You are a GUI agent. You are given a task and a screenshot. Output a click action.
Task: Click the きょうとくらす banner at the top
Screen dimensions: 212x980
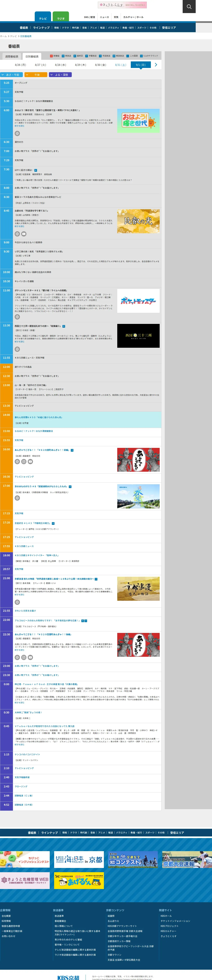[x=122, y=5]
